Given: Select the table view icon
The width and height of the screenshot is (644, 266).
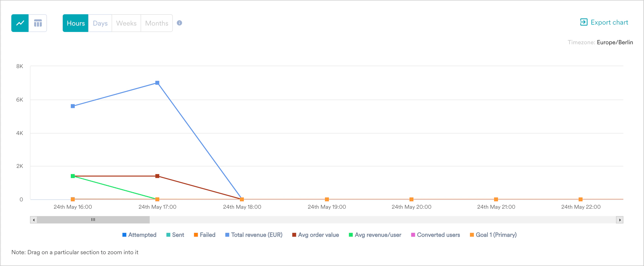Looking at the screenshot, I should pyautogui.click(x=38, y=23).
